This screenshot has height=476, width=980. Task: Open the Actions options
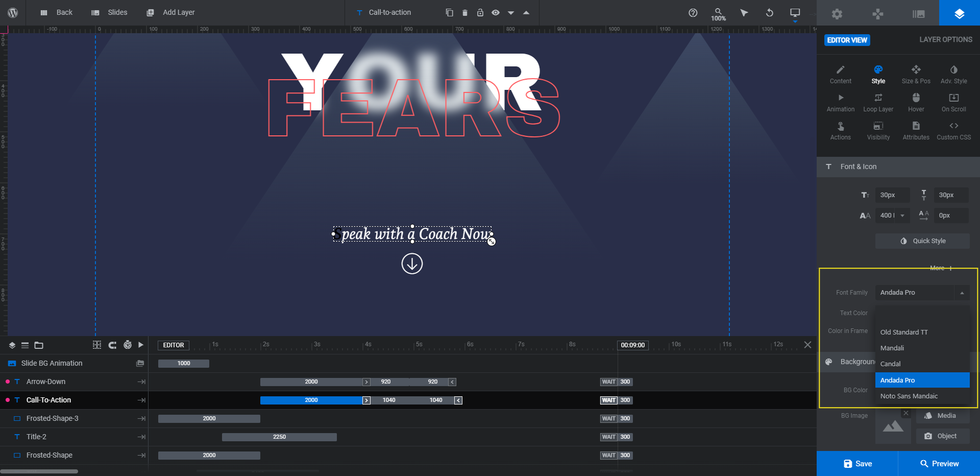(841, 131)
